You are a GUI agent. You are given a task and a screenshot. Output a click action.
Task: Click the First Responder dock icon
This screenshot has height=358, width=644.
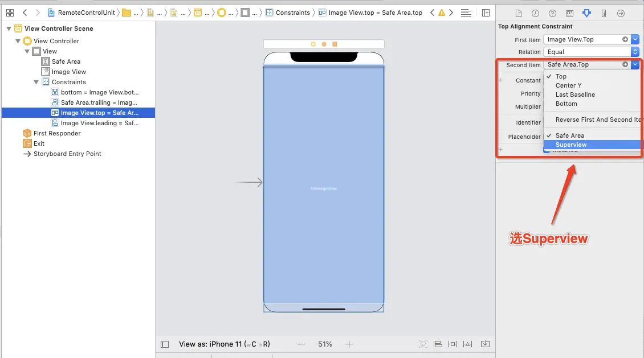[x=324, y=44]
